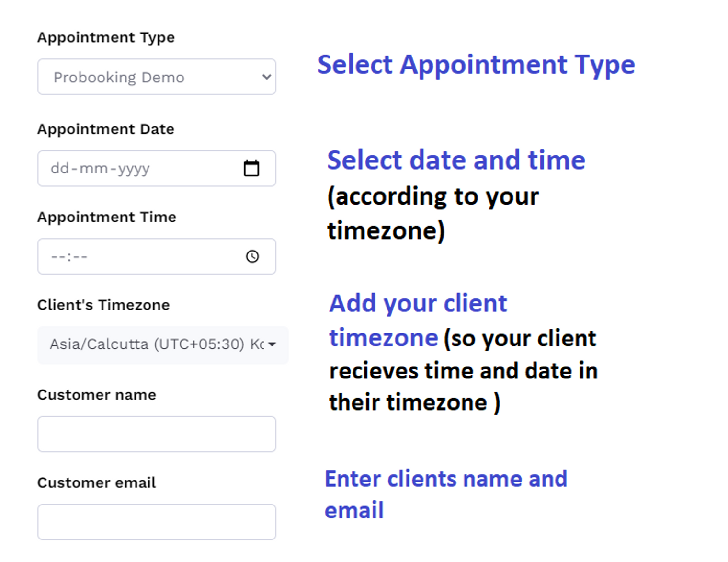Click the 'Select Appointment Type' heading text
The height and width of the screenshot is (562, 728).
(476, 65)
